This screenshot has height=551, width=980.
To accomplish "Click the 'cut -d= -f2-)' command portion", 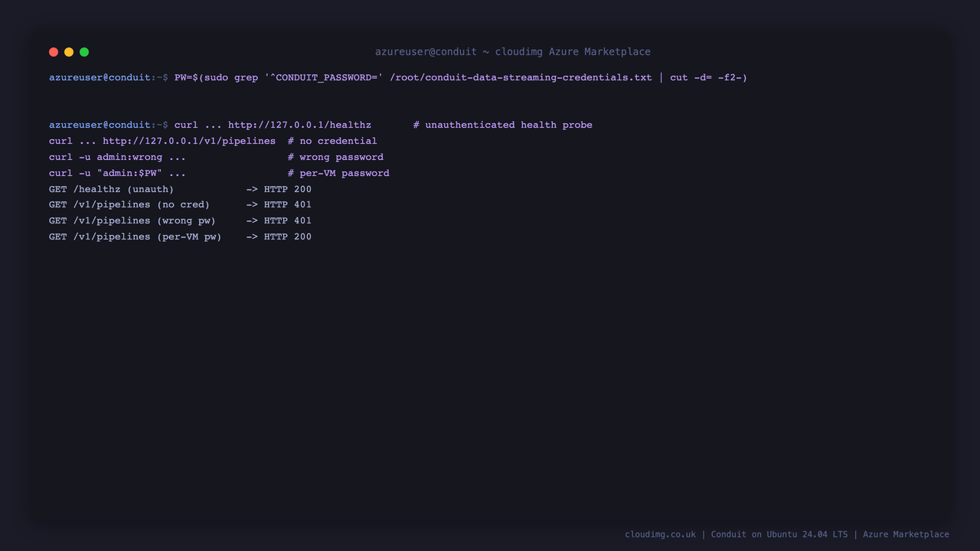I will (x=708, y=77).
